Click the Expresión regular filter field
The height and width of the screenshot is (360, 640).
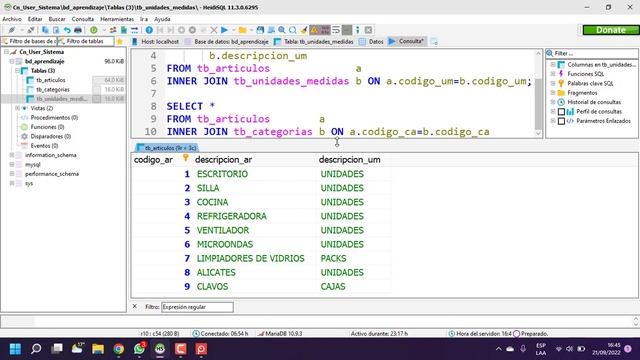click(198, 307)
